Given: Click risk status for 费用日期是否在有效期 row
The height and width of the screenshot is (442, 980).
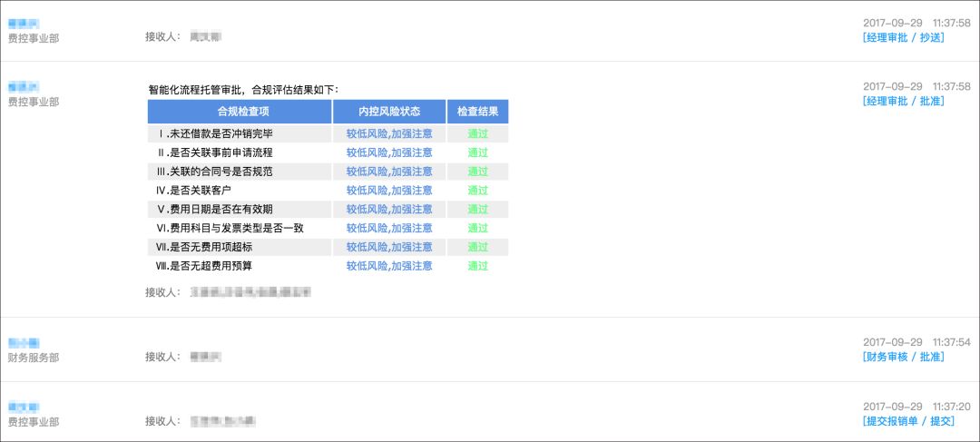Looking at the screenshot, I should click(389, 209).
